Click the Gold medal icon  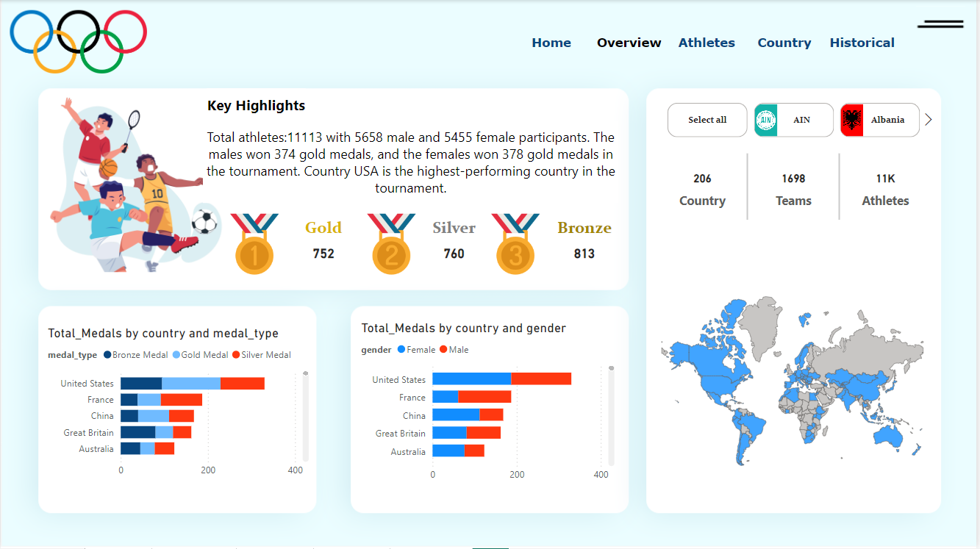coord(254,250)
